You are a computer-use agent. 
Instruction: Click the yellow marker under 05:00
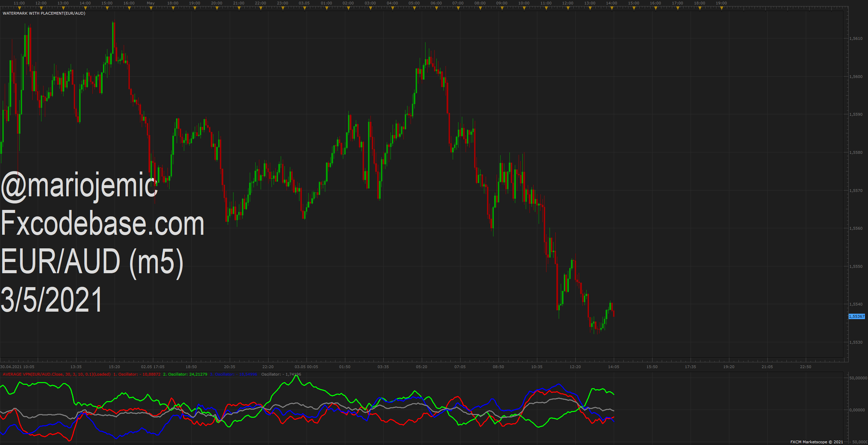(414, 8)
